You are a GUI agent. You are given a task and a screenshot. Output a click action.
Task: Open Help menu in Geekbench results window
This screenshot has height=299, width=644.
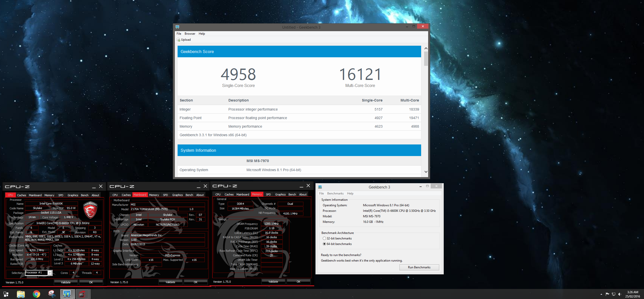click(x=202, y=34)
